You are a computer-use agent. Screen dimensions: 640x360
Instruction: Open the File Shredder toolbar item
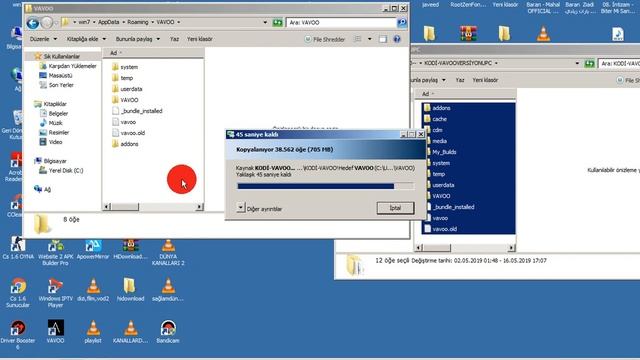pyautogui.click(x=325, y=39)
